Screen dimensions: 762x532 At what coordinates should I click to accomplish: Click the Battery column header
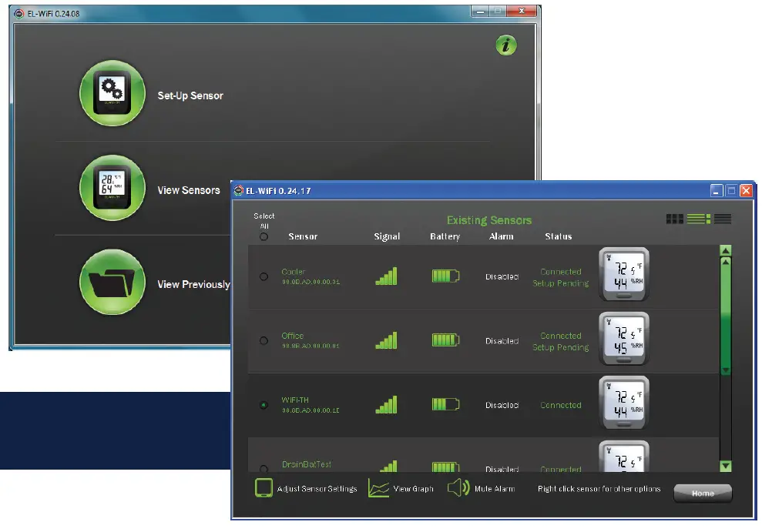445,236
